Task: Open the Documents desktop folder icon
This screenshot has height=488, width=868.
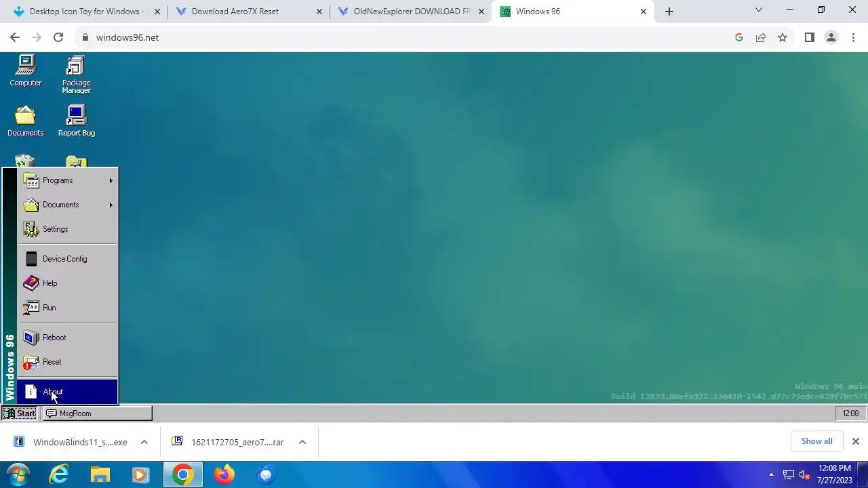Action: coord(26,121)
